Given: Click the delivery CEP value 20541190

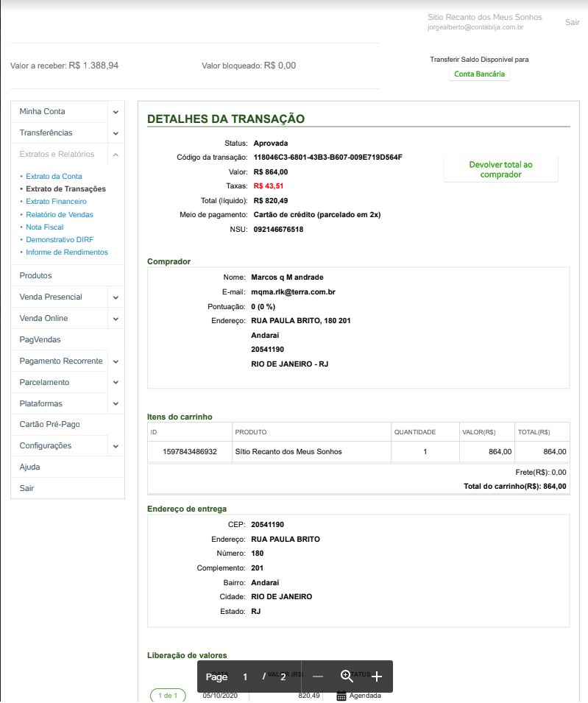Looking at the screenshot, I should click(x=268, y=525).
